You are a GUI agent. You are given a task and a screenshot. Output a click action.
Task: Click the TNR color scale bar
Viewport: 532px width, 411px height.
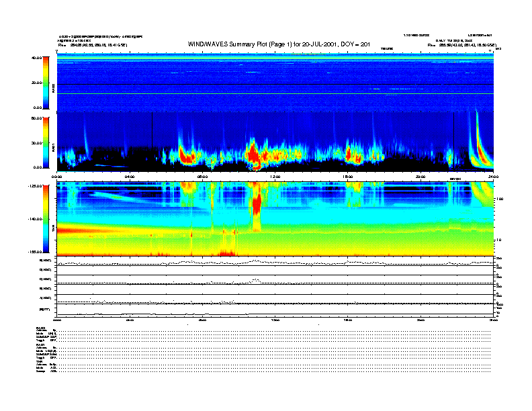click(x=46, y=219)
